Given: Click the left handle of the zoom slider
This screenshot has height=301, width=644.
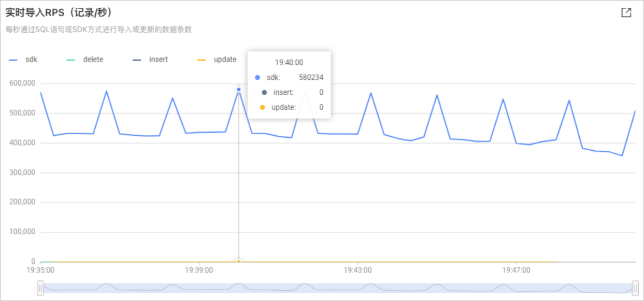Looking at the screenshot, I should point(40,288).
